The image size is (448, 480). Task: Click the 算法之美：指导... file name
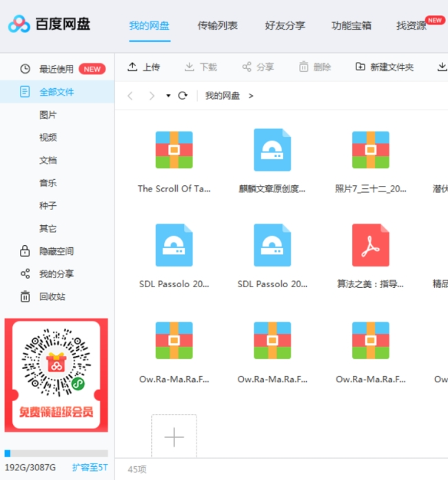[x=371, y=284]
